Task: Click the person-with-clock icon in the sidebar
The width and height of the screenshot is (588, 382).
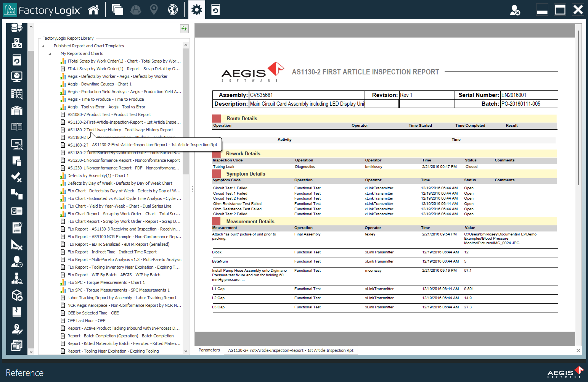Action: [x=17, y=262]
